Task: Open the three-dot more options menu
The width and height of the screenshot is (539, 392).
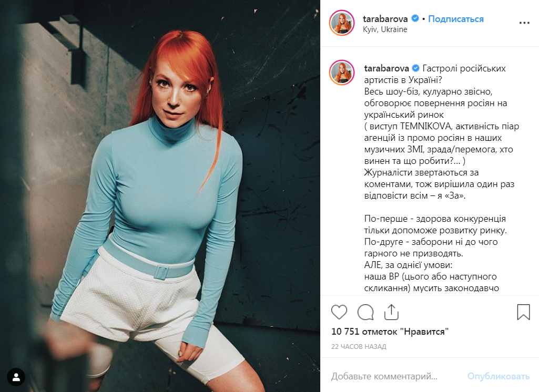Action: click(x=524, y=23)
